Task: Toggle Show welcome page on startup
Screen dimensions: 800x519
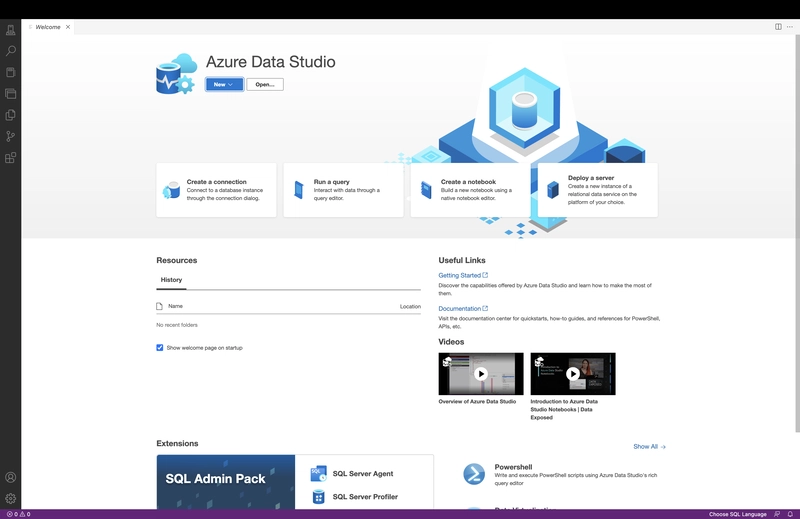Action: point(160,348)
